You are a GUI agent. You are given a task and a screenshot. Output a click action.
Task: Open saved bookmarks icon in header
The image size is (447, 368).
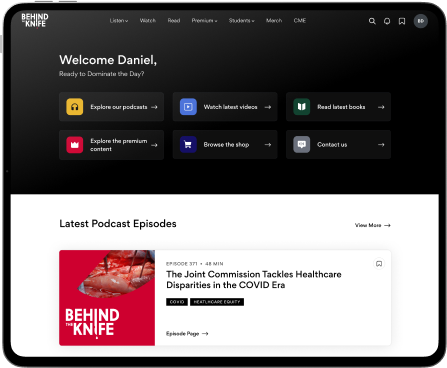pyautogui.click(x=402, y=21)
